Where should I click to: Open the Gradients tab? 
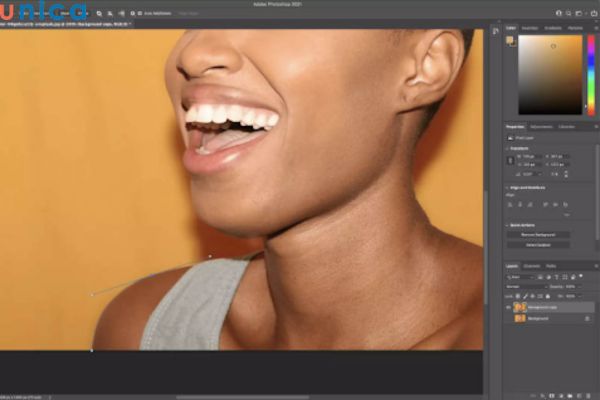point(555,28)
